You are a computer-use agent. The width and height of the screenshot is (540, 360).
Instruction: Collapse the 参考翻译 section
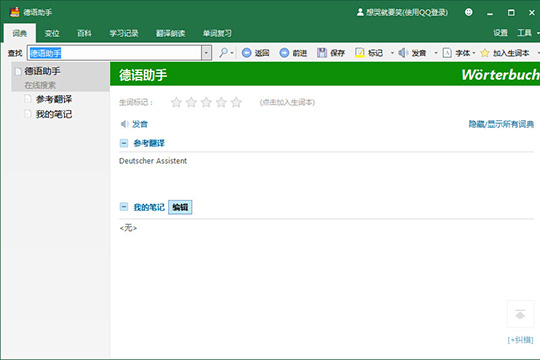(124, 143)
